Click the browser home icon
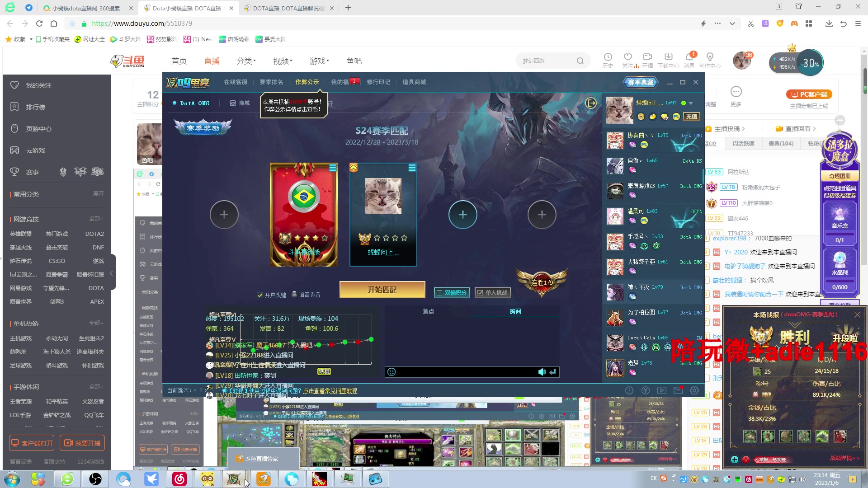 (x=54, y=23)
